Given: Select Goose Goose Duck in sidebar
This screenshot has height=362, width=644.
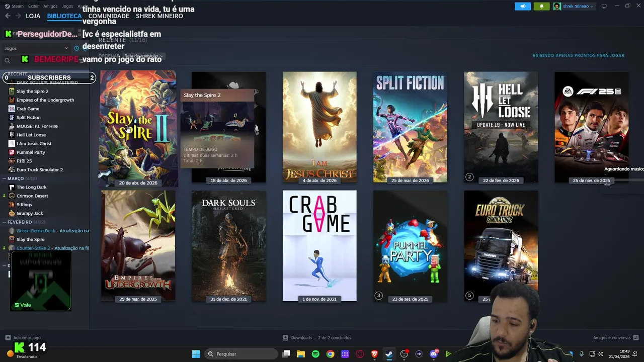Looking at the screenshot, I should [49, 231].
